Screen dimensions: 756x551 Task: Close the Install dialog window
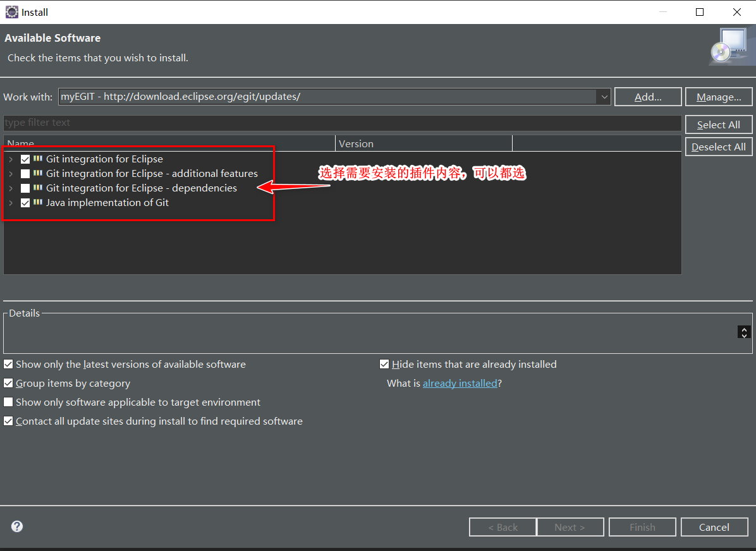coord(736,12)
